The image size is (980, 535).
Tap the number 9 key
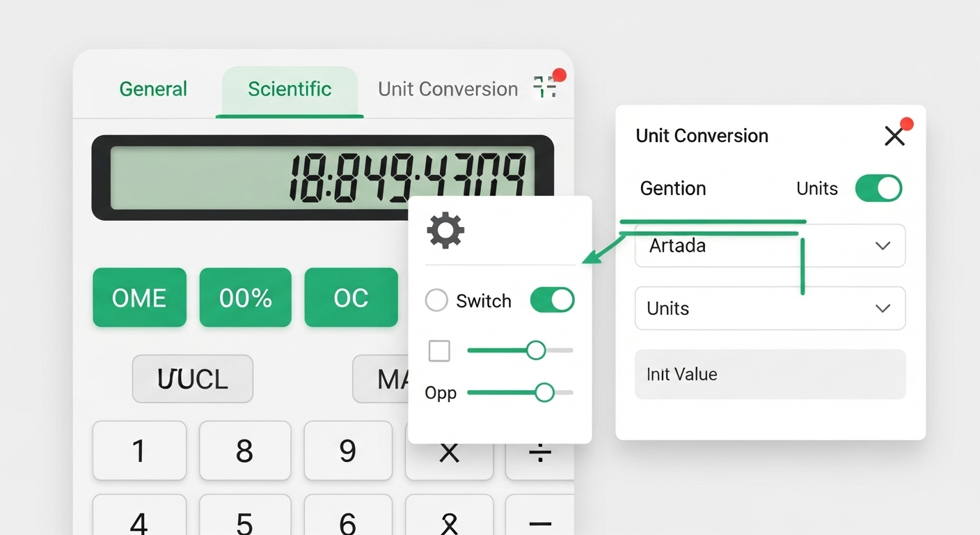point(348,451)
